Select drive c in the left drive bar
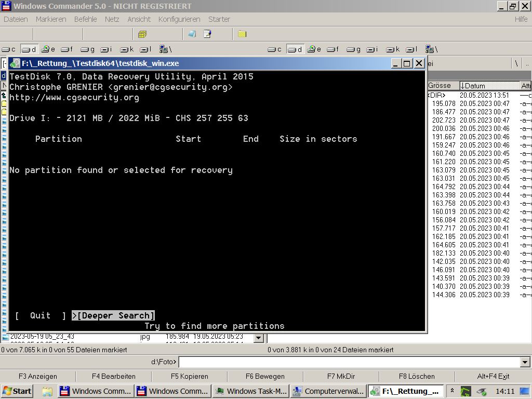The image size is (532, 399). 9,49
